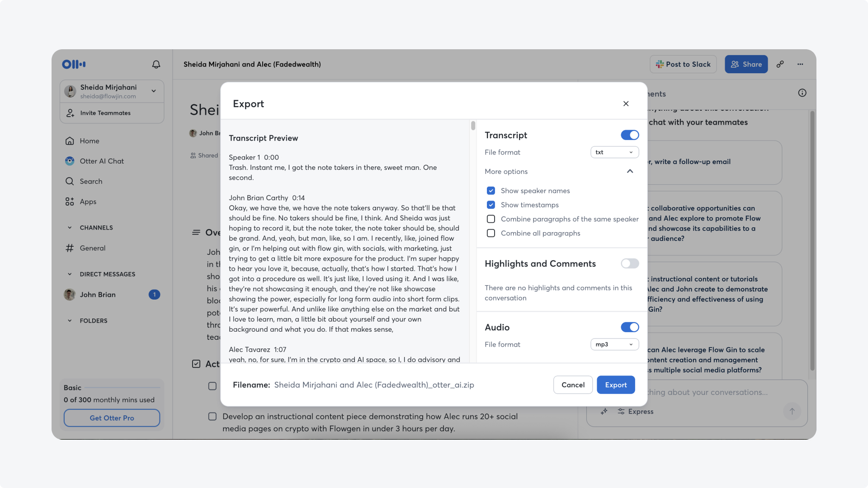Open the transcript file format dropdown

coord(614,152)
